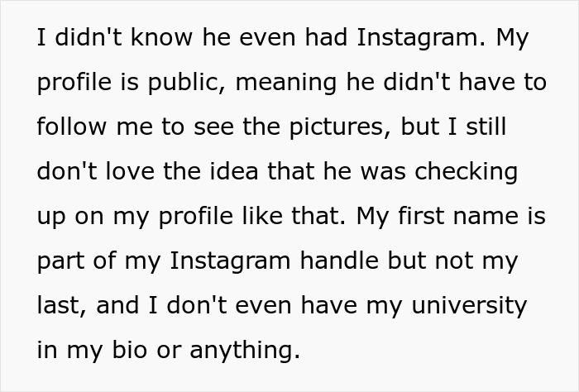Click the word "last" starting the seventh line

[x=60, y=306]
